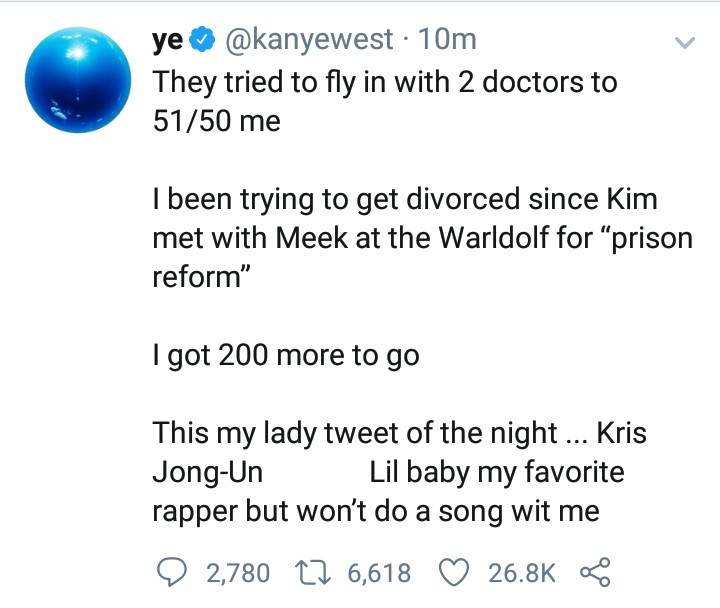Open the profile via display name "ye"

click(167, 41)
